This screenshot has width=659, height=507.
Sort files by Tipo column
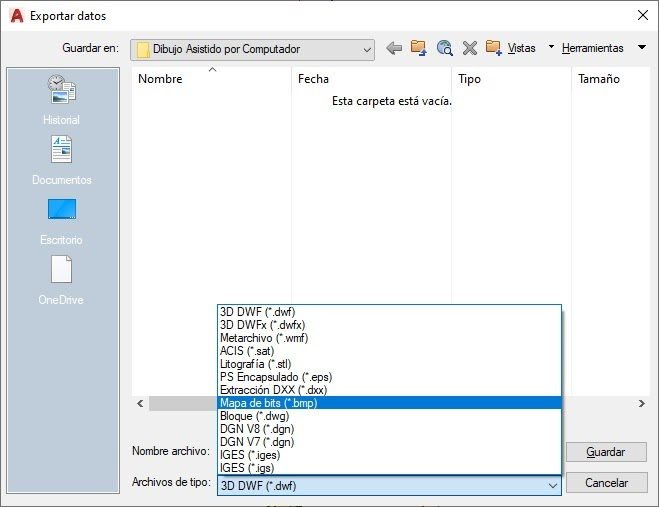pyautogui.click(x=511, y=79)
